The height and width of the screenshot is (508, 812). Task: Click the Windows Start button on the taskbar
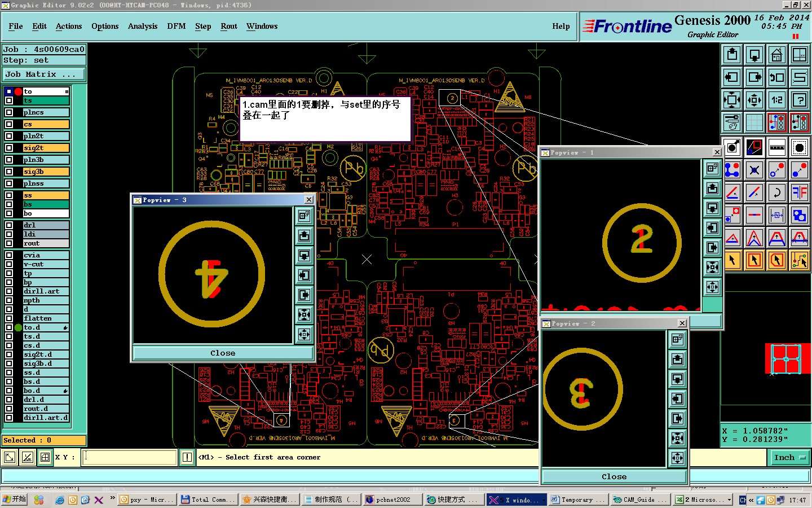[15, 500]
